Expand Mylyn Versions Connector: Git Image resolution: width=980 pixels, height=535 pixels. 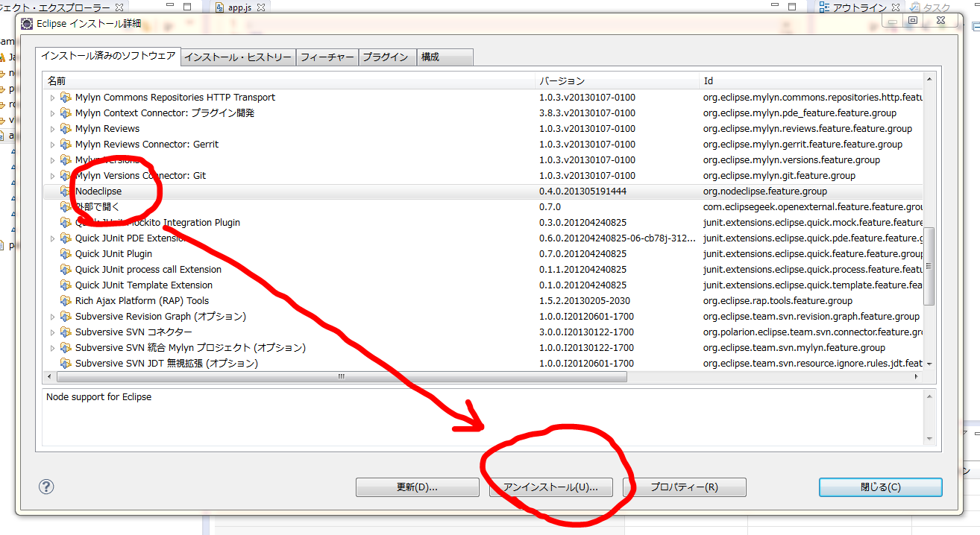tap(52, 176)
